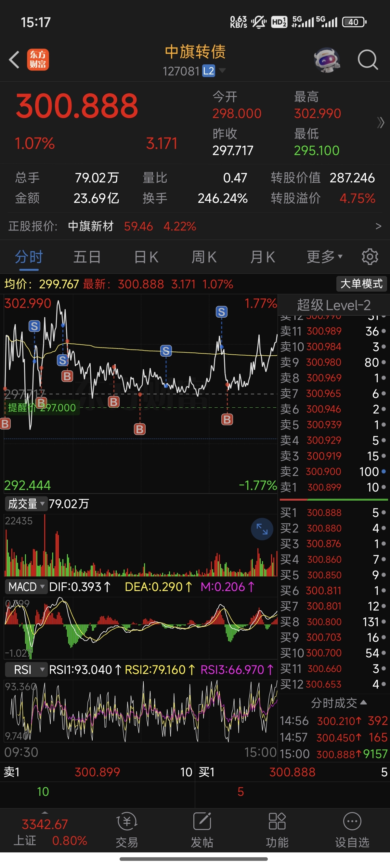Switch to the 五日 tab
This screenshot has width=390, height=868.
pos(87,257)
